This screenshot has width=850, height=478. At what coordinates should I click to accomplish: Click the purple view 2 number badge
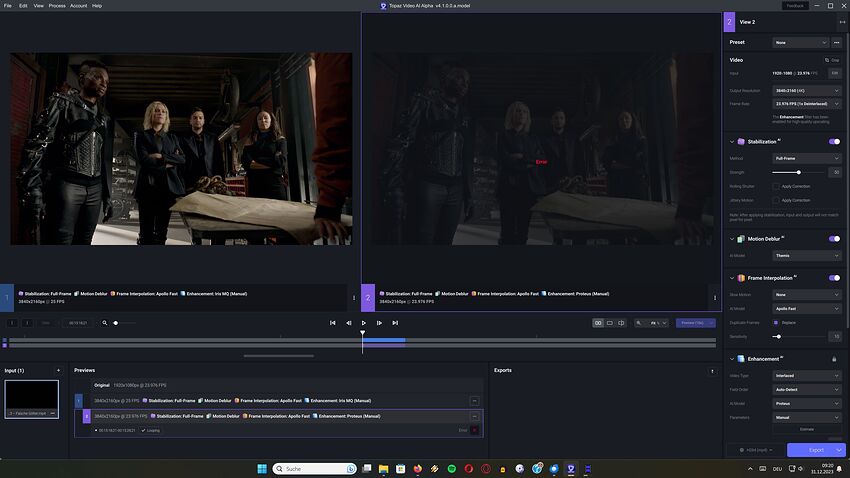pyautogui.click(x=368, y=298)
